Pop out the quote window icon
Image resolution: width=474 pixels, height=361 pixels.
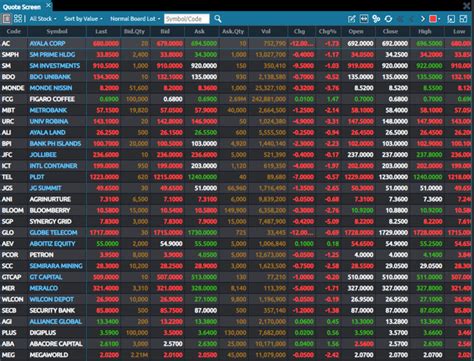tap(451, 19)
